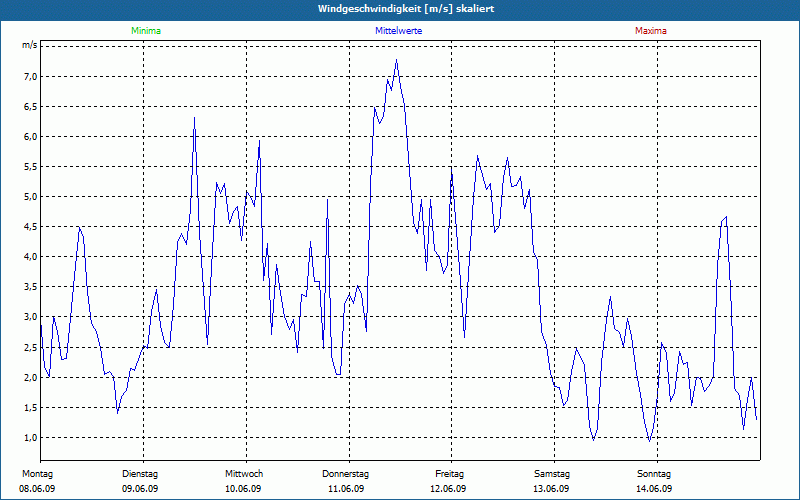Click the 6,5 y-axis value
The height and width of the screenshot is (500, 800).
coord(31,107)
